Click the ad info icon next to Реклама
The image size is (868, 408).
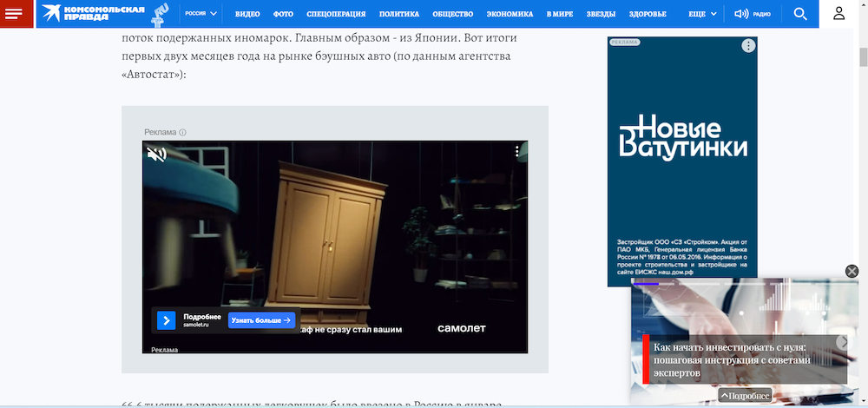[183, 133]
